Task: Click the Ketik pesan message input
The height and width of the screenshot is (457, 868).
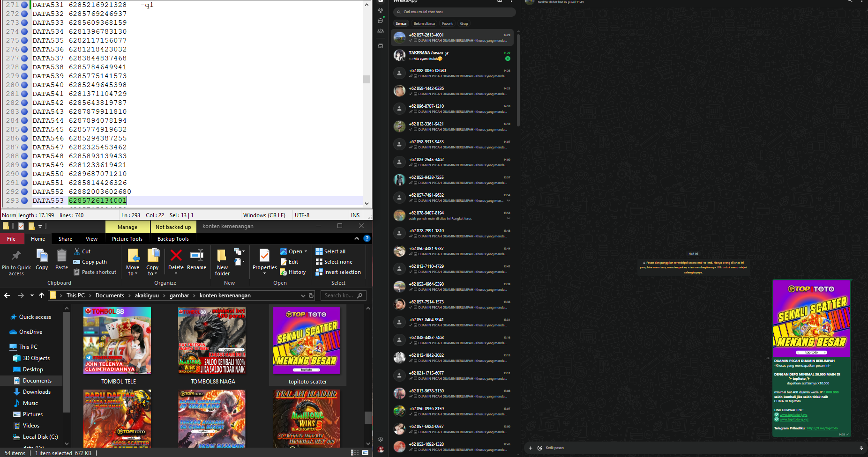Action: (698, 448)
